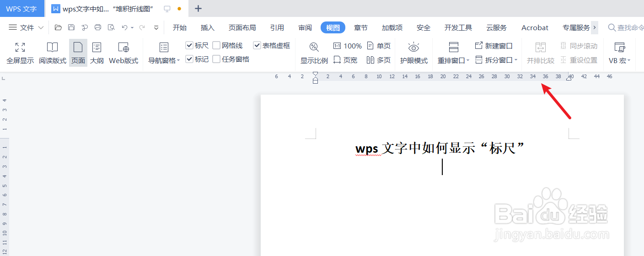Click the Print icon
The image size is (644, 256).
[98, 27]
